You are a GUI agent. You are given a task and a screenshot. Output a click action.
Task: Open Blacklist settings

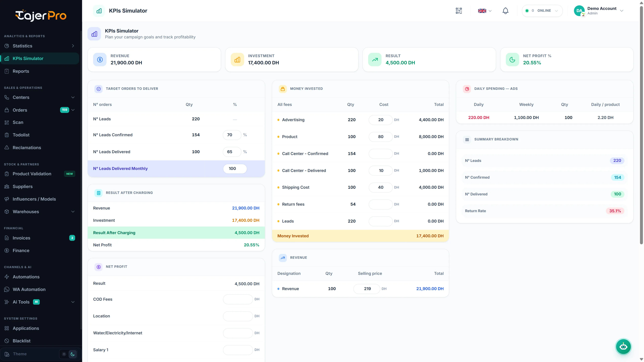tap(40, 341)
